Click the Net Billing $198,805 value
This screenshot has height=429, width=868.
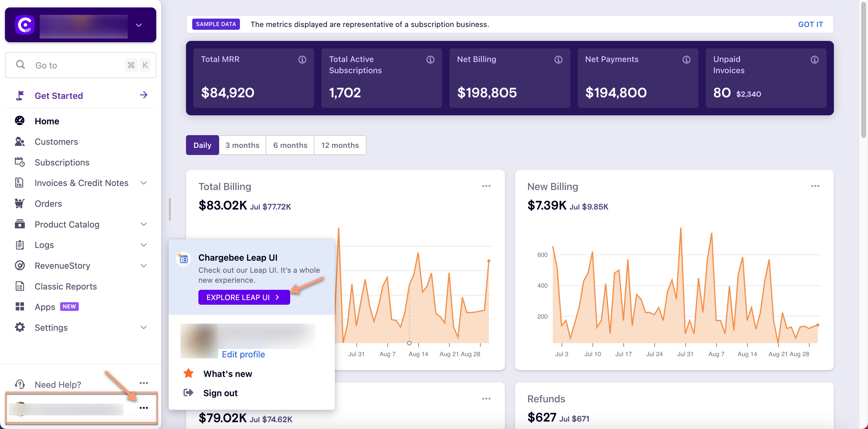click(x=487, y=92)
